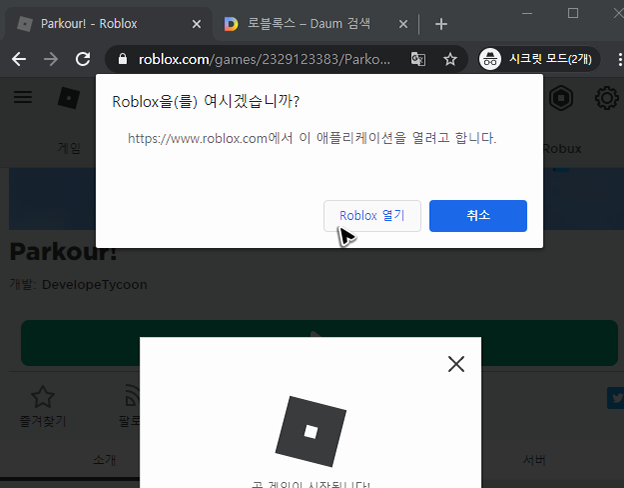Open Roblox hamburger navigation menu
This screenshot has width=624, height=488.
click(23, 97)
